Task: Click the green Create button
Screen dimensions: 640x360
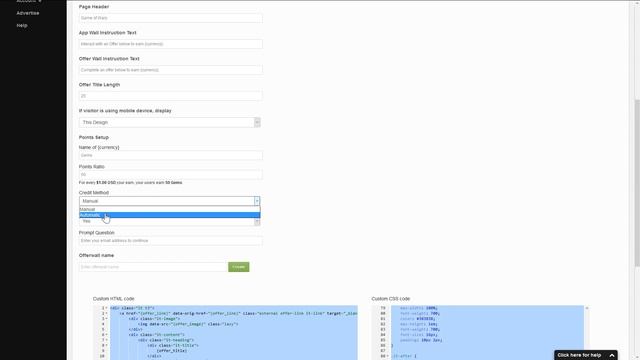Action: click(239, 267)
